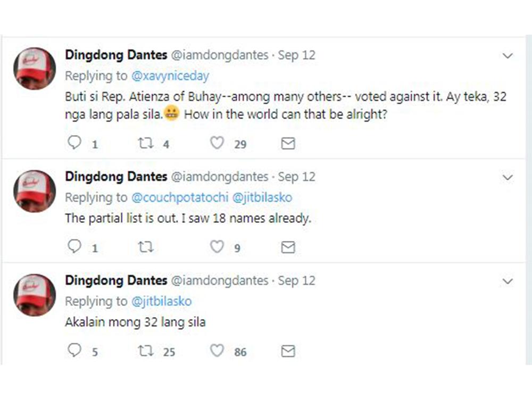Click the first tweet's Sep 12 timestamp
The image size is (532, 399).
coord(297,55)
